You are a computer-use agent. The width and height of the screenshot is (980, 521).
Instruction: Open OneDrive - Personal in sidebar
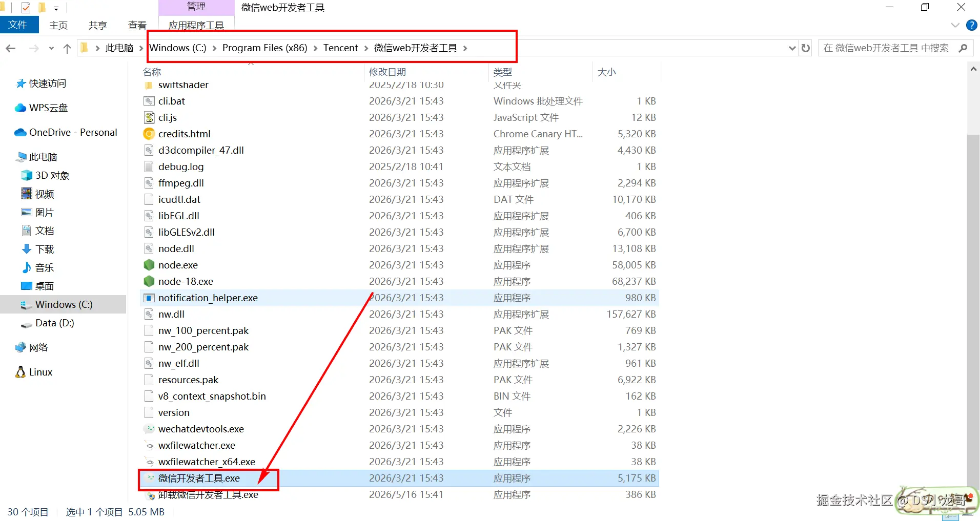pos(66,132)
